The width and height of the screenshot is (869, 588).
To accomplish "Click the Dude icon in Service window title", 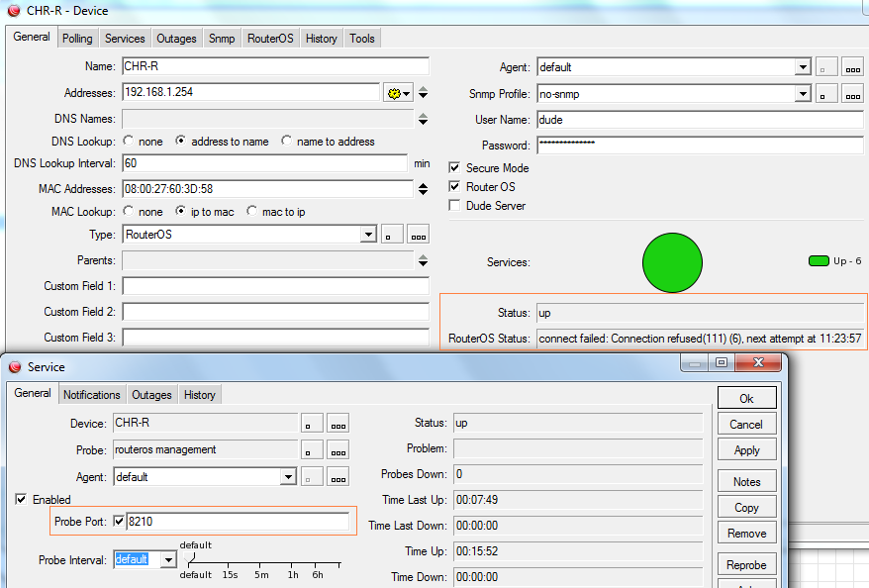I will click(15, 367).
